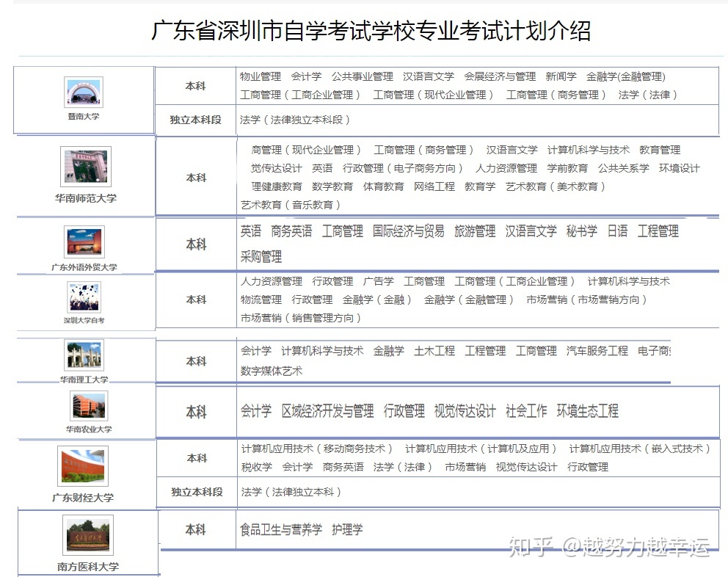Click 旅游管理 major

click(x=475, y=231)
